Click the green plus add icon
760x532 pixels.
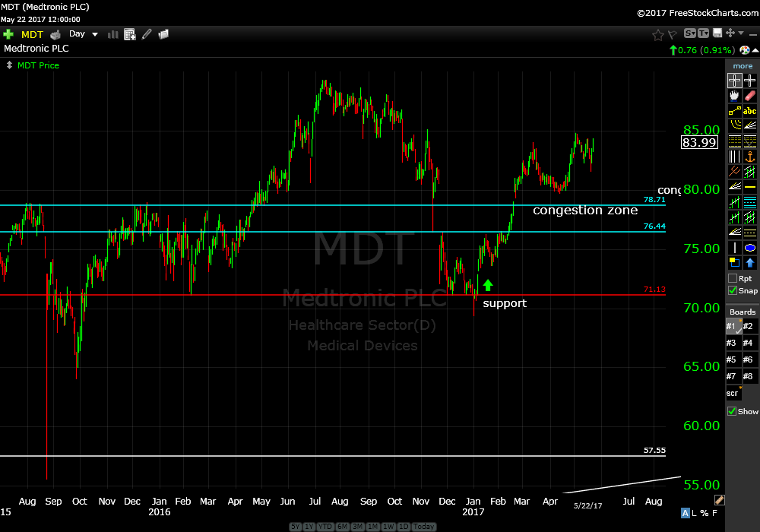tap(8, 34)
